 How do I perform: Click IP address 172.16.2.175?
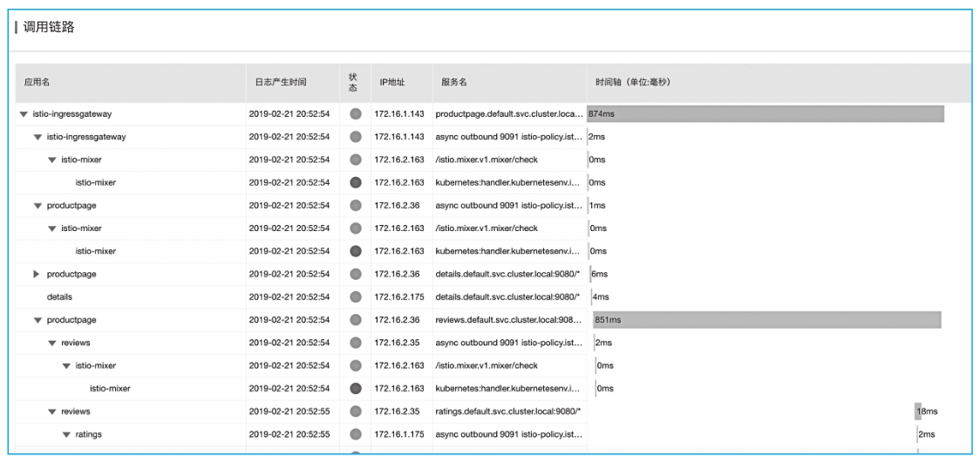coord(399,297)
